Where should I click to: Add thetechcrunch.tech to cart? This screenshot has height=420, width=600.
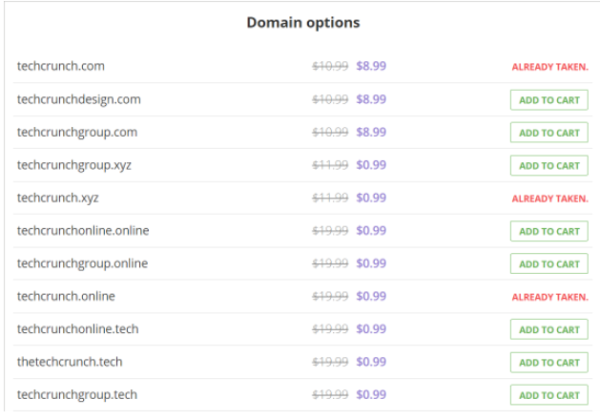pos(549,363)
